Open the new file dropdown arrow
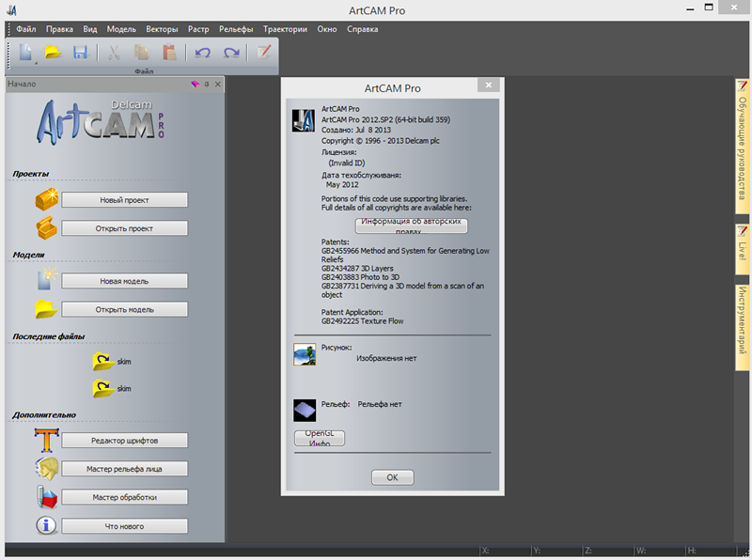This screenshot has width=752, height=560. (36, 63)
